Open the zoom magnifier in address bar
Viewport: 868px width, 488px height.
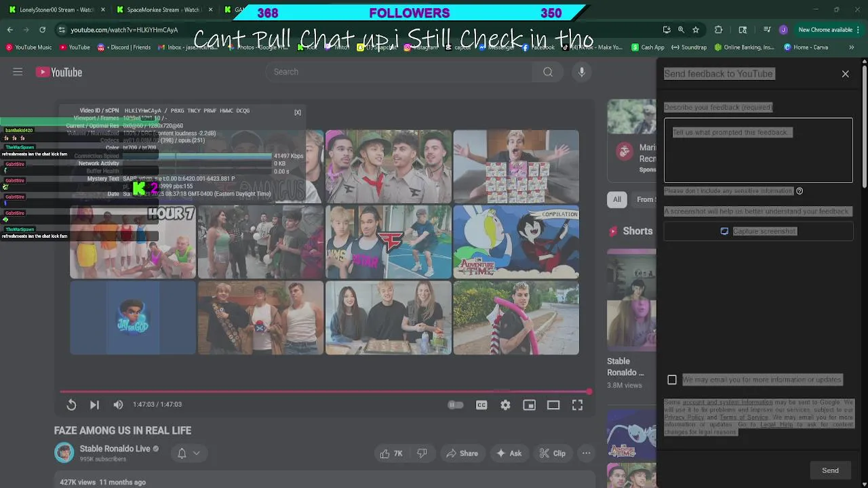click(x=681, y=30)
